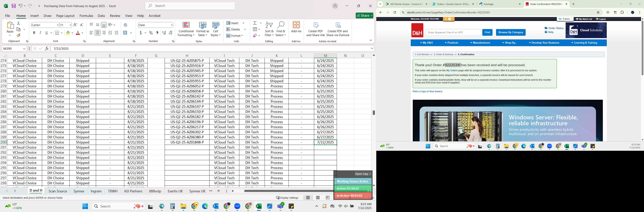
Task: Click the Undo arrow in Excel
Action: click(21, 6)
